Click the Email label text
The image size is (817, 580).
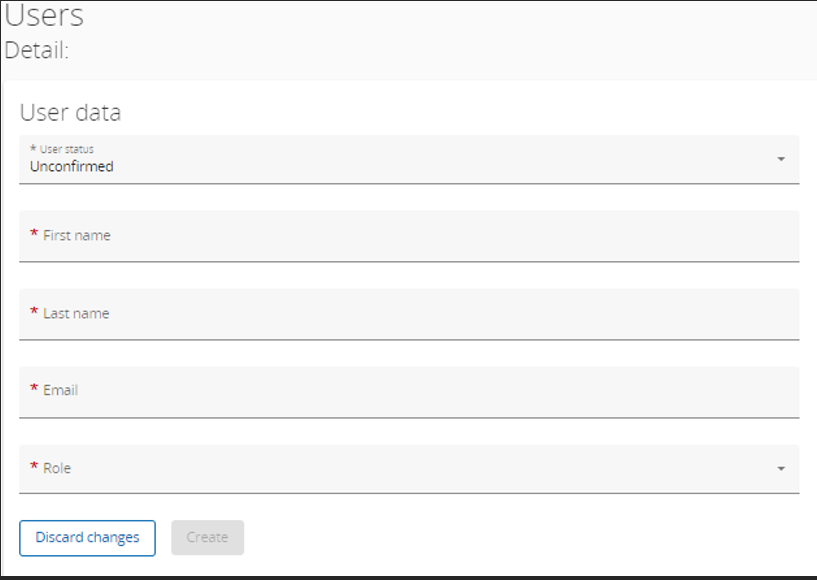pos(60,390)
